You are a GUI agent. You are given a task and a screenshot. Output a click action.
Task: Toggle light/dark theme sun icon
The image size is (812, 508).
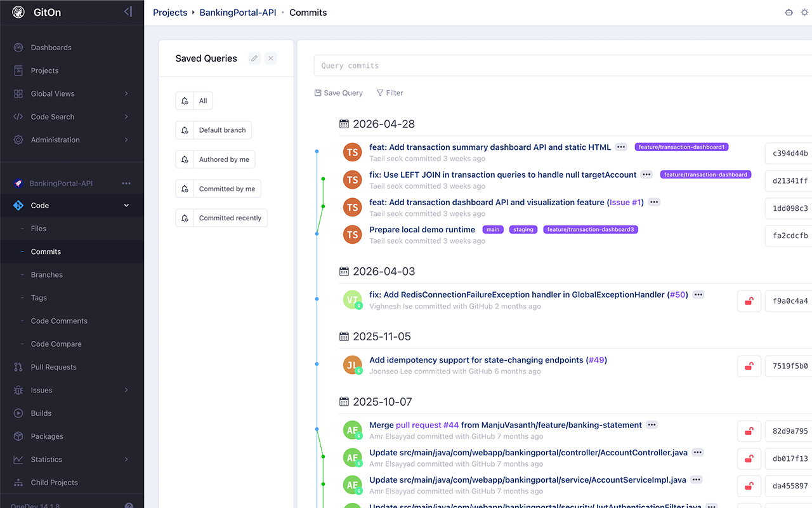pos(805,12)
